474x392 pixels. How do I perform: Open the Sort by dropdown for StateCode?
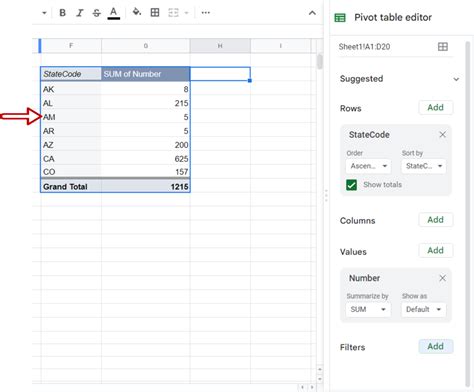pos(424,166)
